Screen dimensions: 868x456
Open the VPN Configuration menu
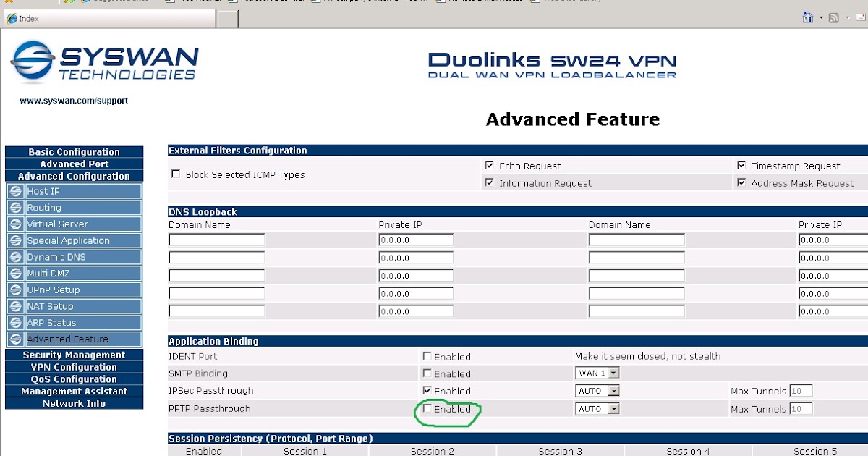[74, 367]
